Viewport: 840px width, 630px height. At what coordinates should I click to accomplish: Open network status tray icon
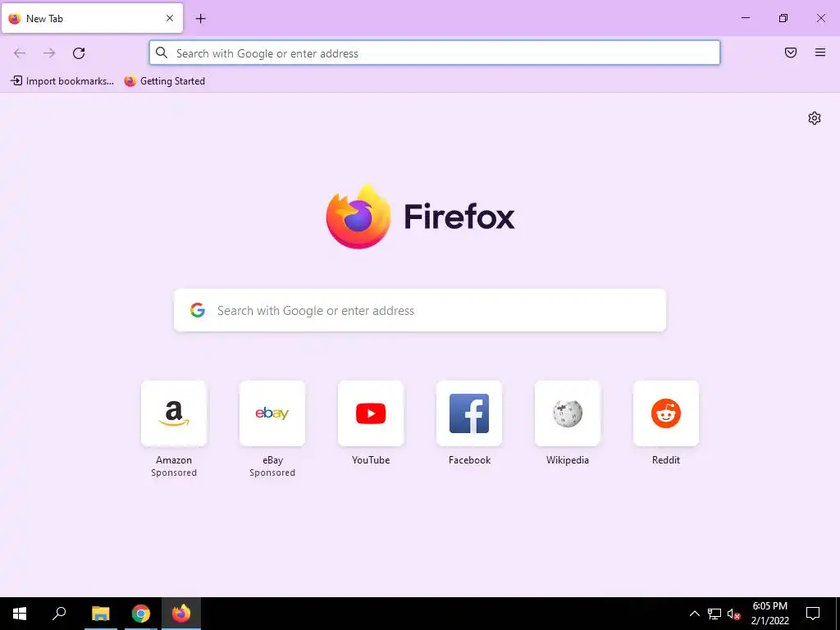point(714,614)
